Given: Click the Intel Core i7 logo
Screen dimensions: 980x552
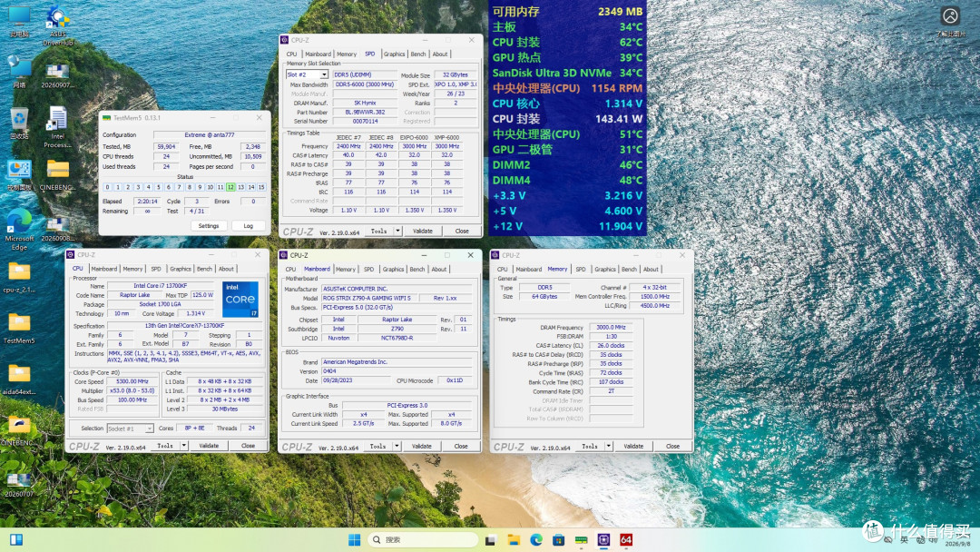Looking at the screenshot, I should [x=240, y=299].
